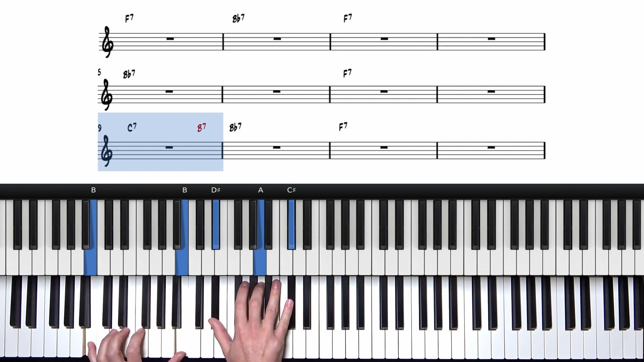Select the highlighted blue measure at bar 9

160,141
